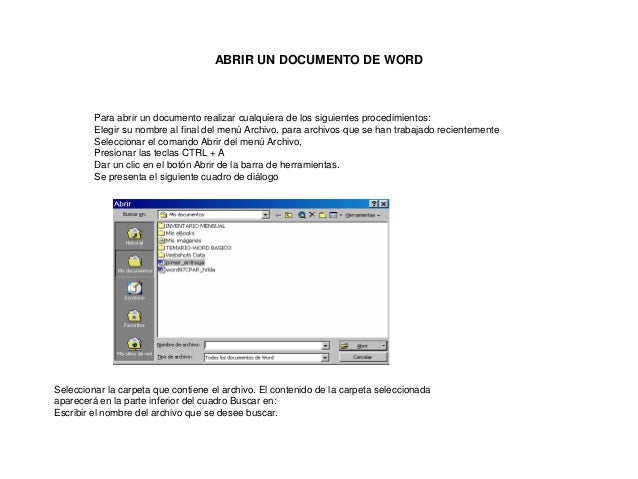The height and width of the screenshot is (479, 638).
Task: Open the Abrir button dropdown arrow
Action: pyautogui.click(x=383, y=346)
